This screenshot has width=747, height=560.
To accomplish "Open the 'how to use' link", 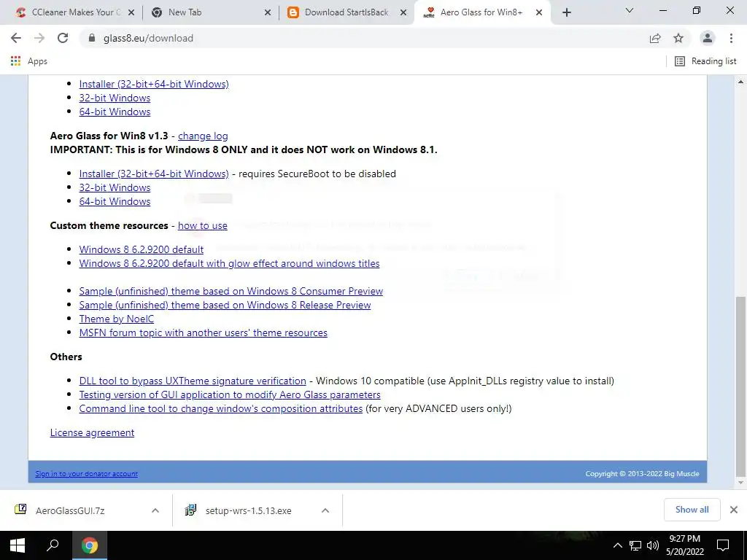I will tap(203, 226).
